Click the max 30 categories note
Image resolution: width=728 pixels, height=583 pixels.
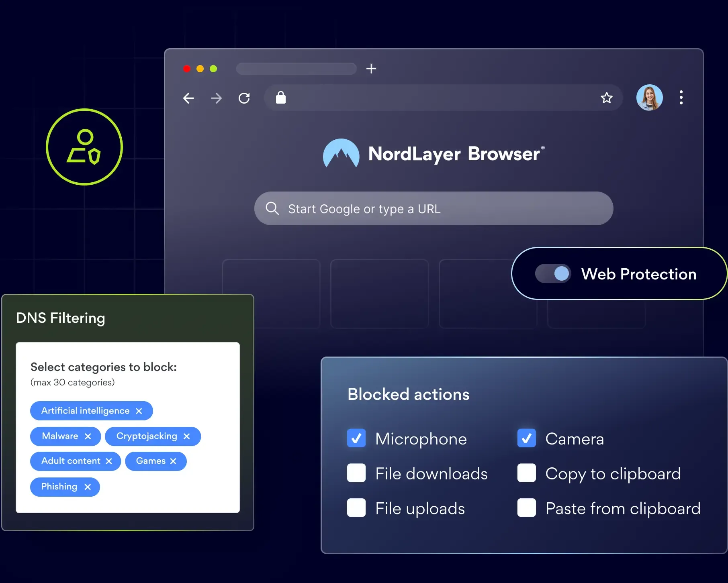pos(73,382)
